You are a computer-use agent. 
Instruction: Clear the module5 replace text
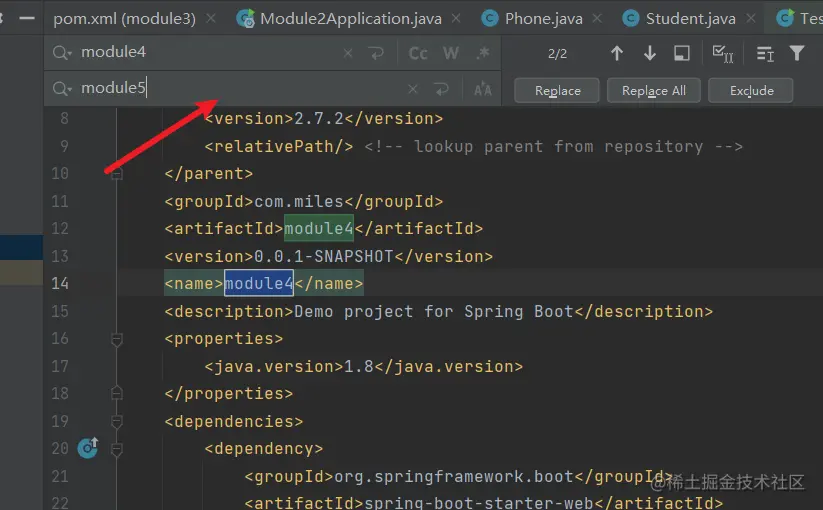[413, 89]
